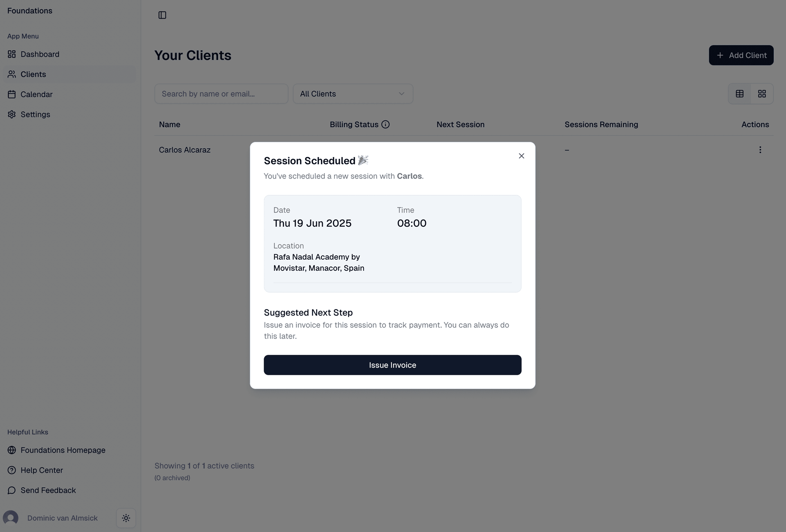786x532 pixels.
Task: Click the user avatar icon
Action: [11, 518]
